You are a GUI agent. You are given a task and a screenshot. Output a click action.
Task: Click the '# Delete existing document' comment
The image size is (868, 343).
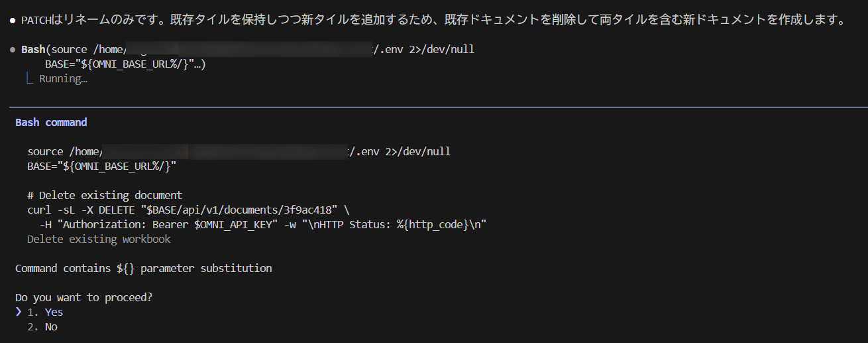(105, 195)
